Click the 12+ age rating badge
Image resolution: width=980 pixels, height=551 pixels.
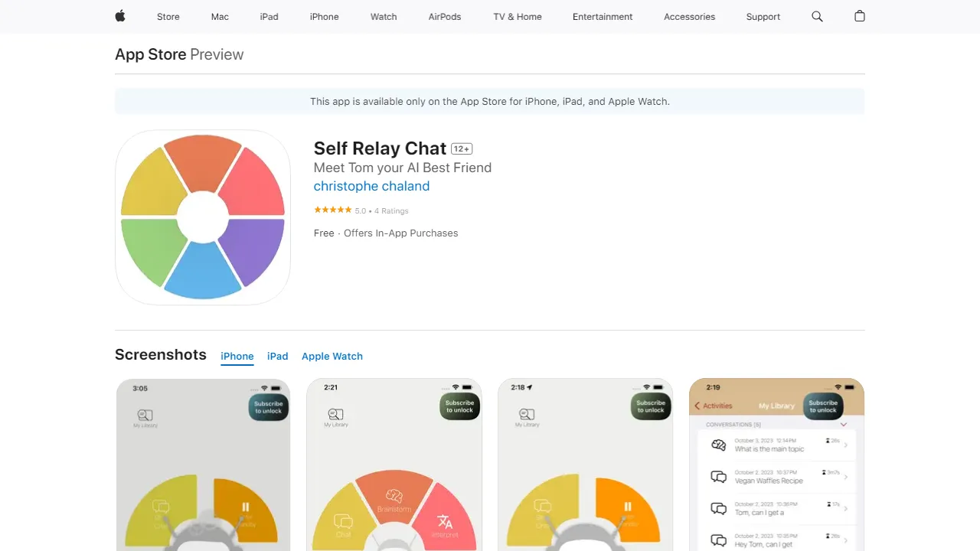[x=462, y=149]
